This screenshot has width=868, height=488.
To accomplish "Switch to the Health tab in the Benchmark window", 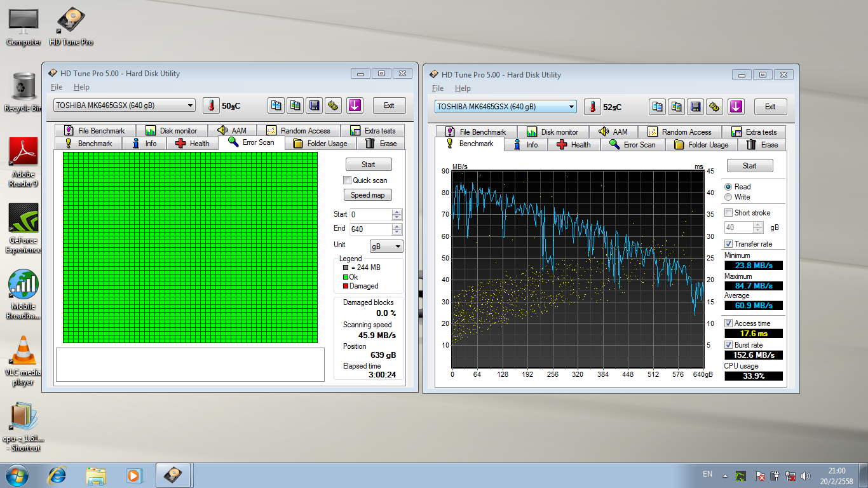I will (x=574, y=145).
